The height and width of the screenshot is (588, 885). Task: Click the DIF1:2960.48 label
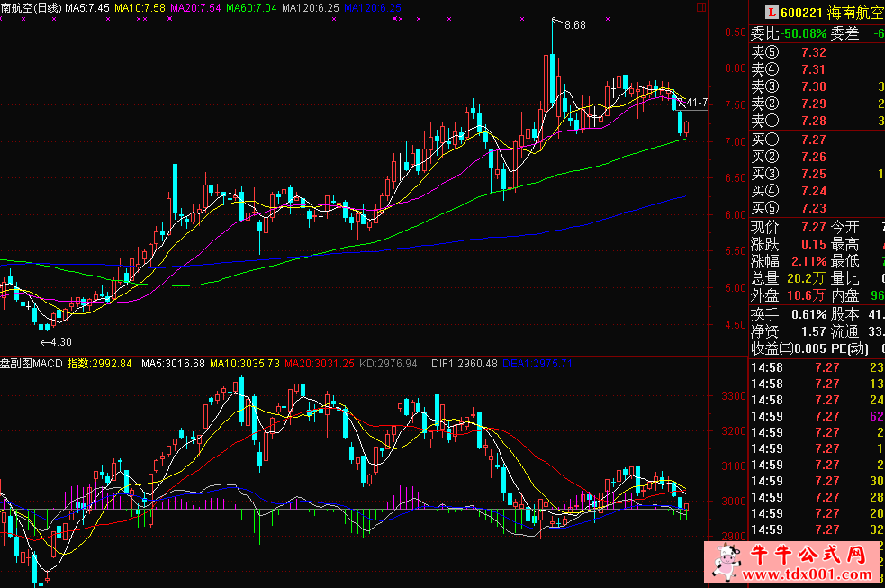[464, 364]
